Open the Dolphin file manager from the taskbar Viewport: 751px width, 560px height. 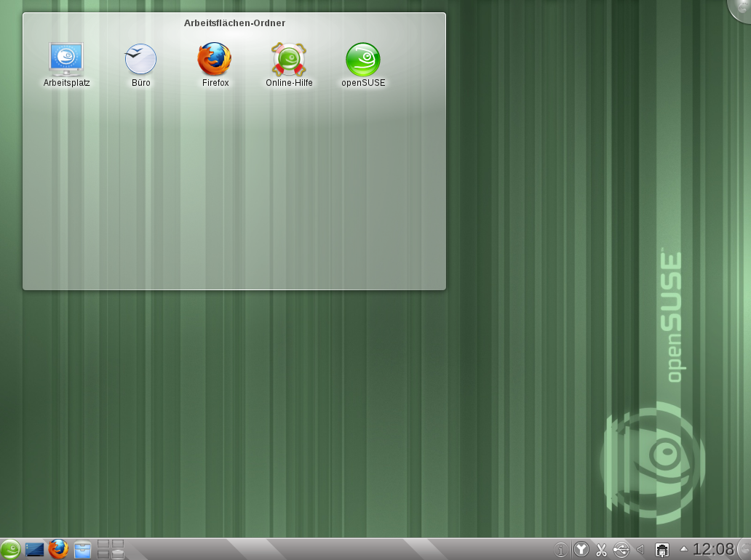(82, 549)
